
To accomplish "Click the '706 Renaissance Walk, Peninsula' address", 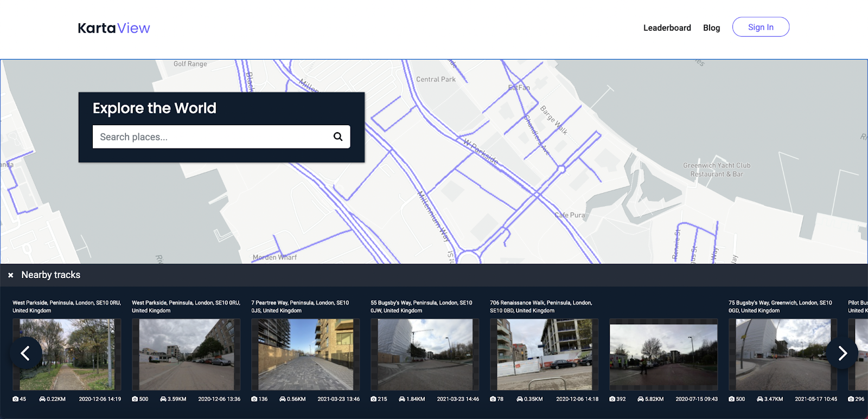I will click(x=541, y=307).
